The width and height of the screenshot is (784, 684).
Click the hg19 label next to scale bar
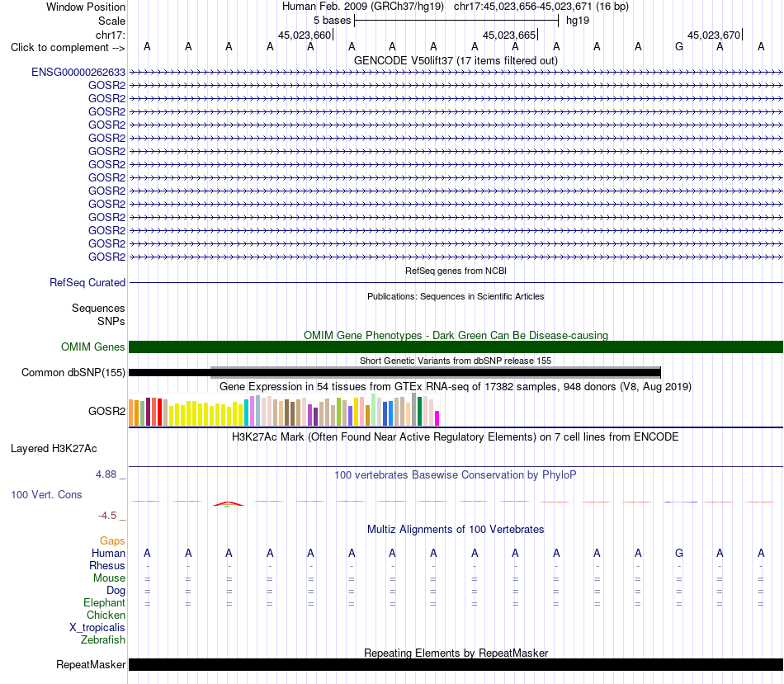[x=578, y=21]
